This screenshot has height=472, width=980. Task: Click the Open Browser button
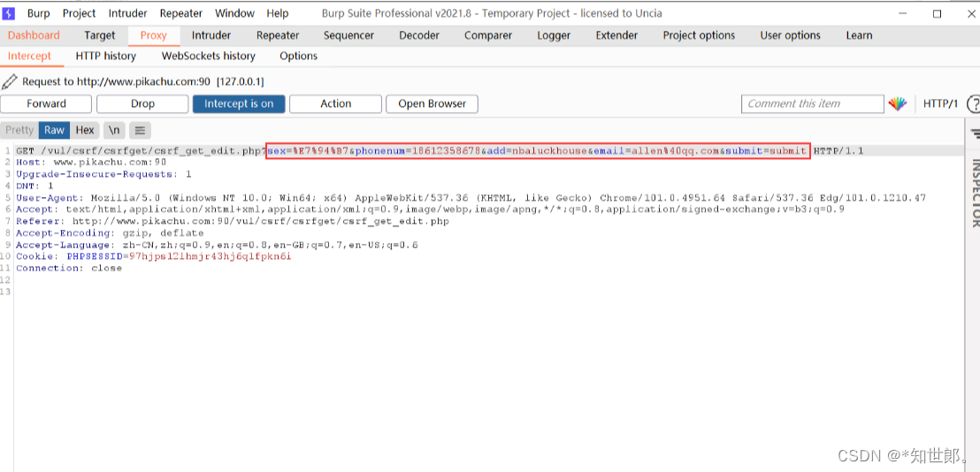click(432, 104)
